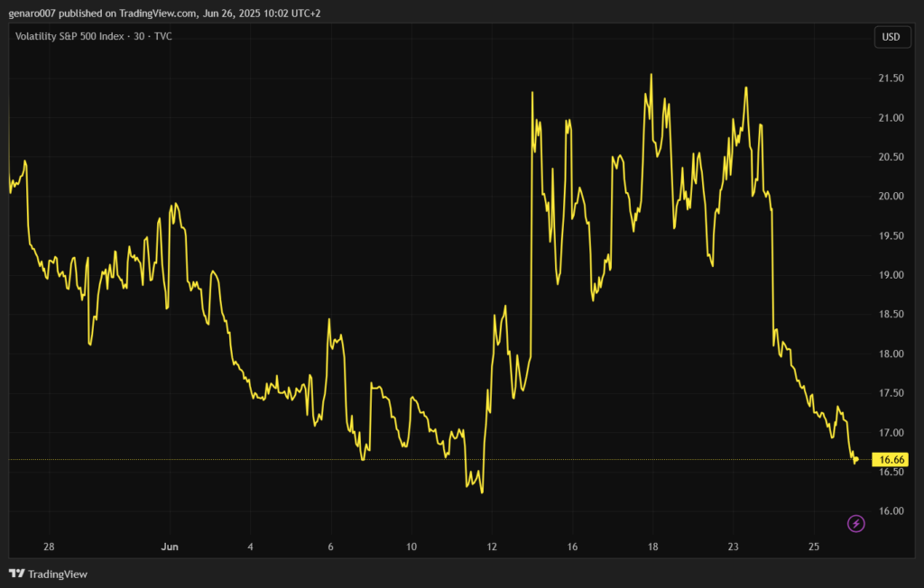924x588 pixels.
Task: Click the TradingView logo icon
Action: pyautogui.click(x=16, y=574)
